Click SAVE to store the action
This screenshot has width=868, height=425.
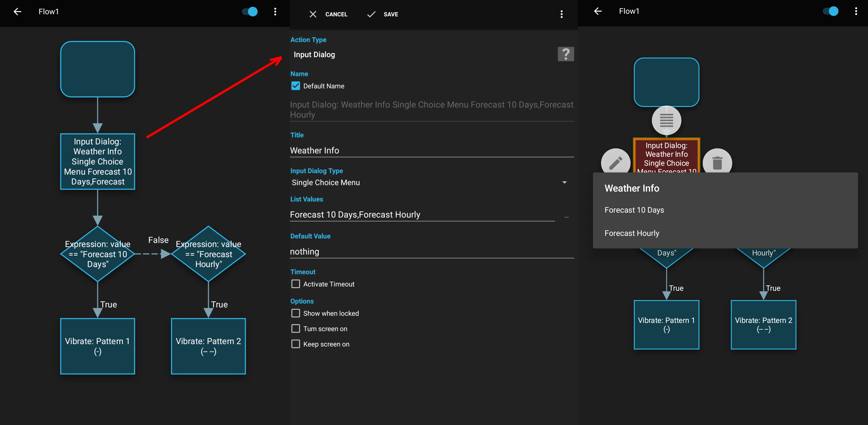pos(391,14)
